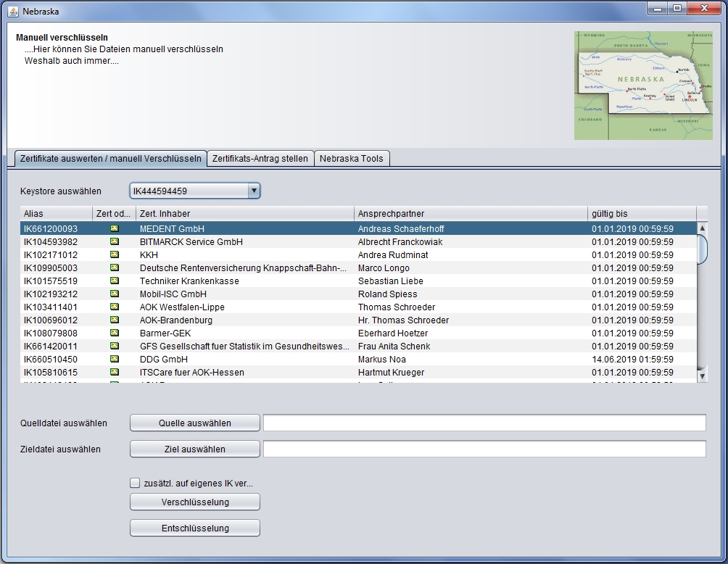Viewport: 728px width, 564px height.
Task: Click certificate icon in Mobil-ISC GmbH row
Action: [x=115, y=294]
